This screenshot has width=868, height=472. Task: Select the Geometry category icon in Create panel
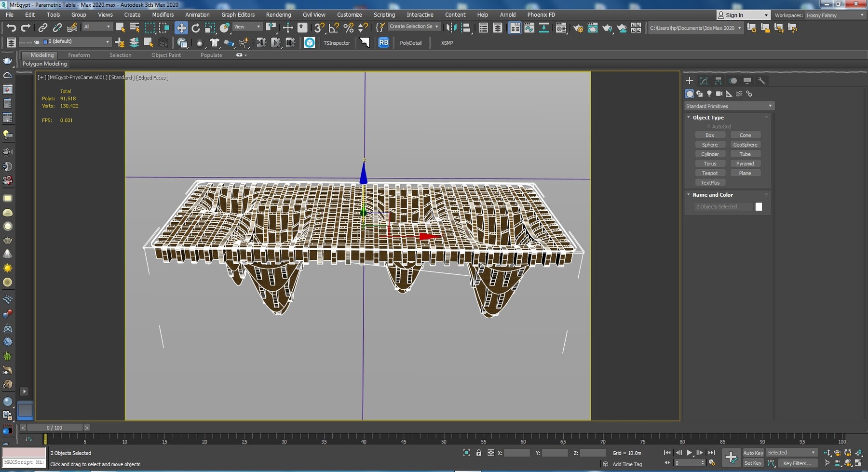pos(689,94)
